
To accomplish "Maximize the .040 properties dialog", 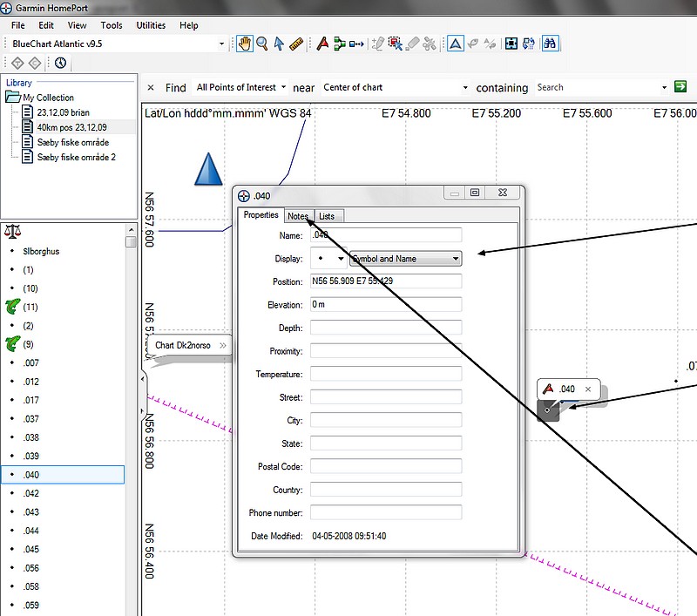I will pos(475,193).
